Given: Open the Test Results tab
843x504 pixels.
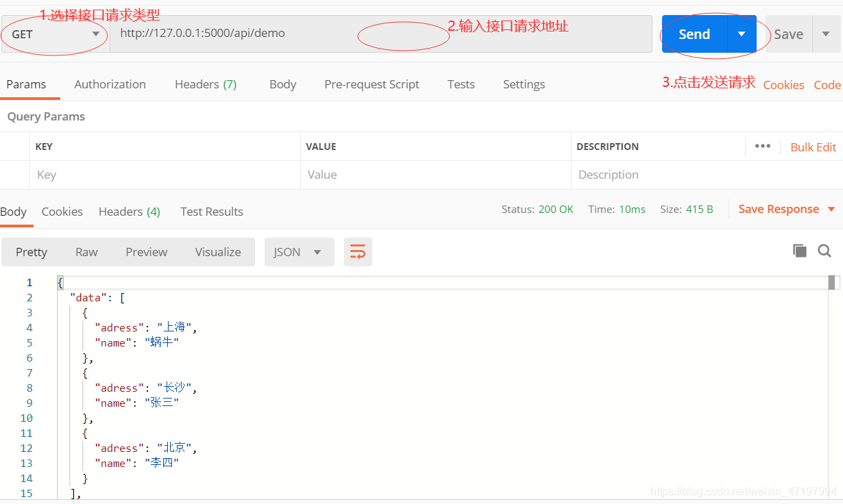Looking at the screenshot, I should coord(212,212).
